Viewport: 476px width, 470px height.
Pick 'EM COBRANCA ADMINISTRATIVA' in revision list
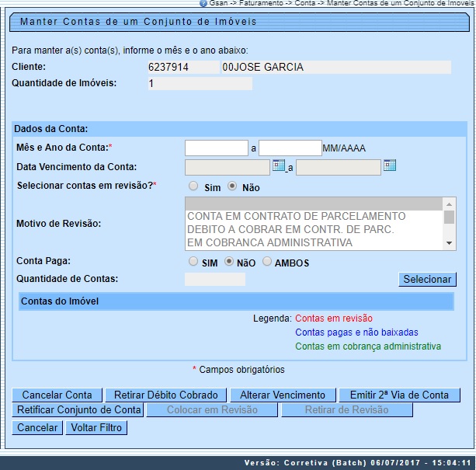269,242
